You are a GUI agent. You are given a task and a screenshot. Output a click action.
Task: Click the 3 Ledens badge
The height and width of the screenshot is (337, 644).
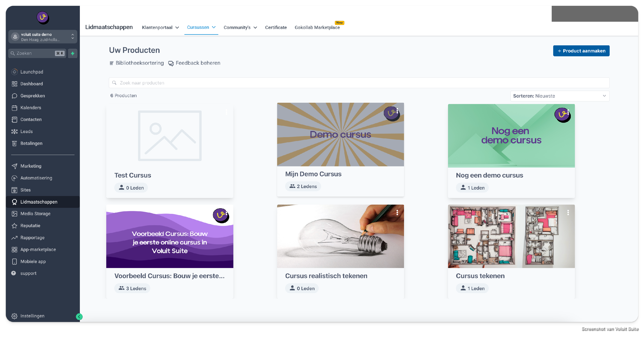click(x=132, y=288)
